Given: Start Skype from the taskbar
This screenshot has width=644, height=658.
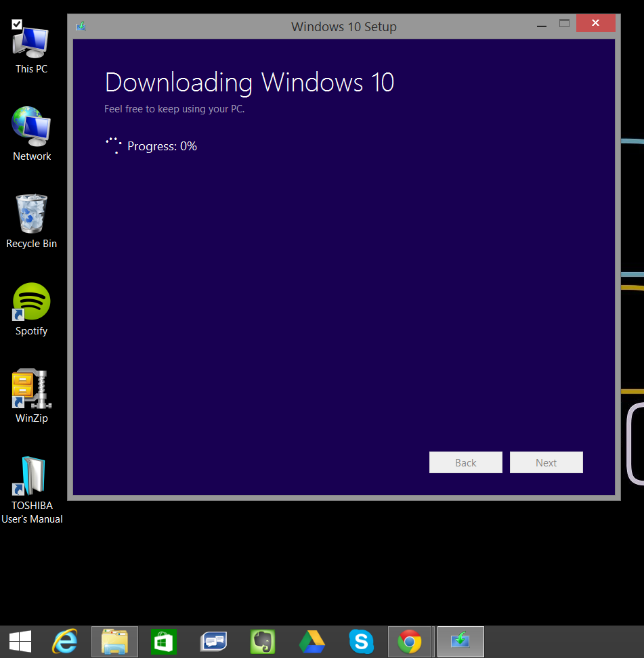Looking at the screenshot, I should tap(361, 641).
